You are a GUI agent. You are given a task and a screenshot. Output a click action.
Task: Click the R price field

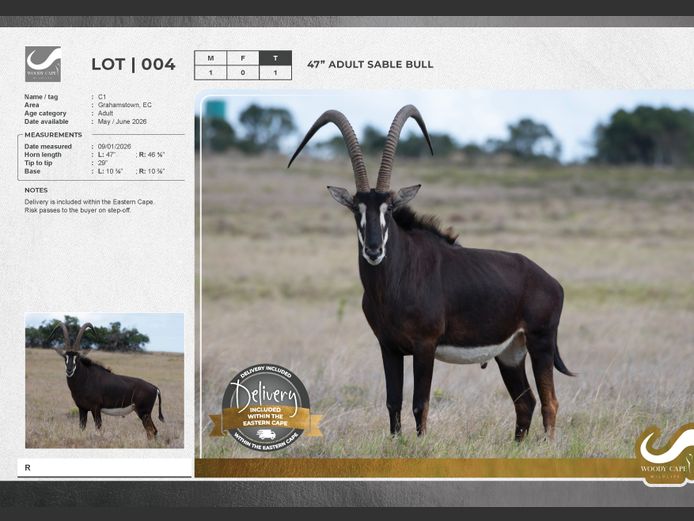(x=104, y=467)
